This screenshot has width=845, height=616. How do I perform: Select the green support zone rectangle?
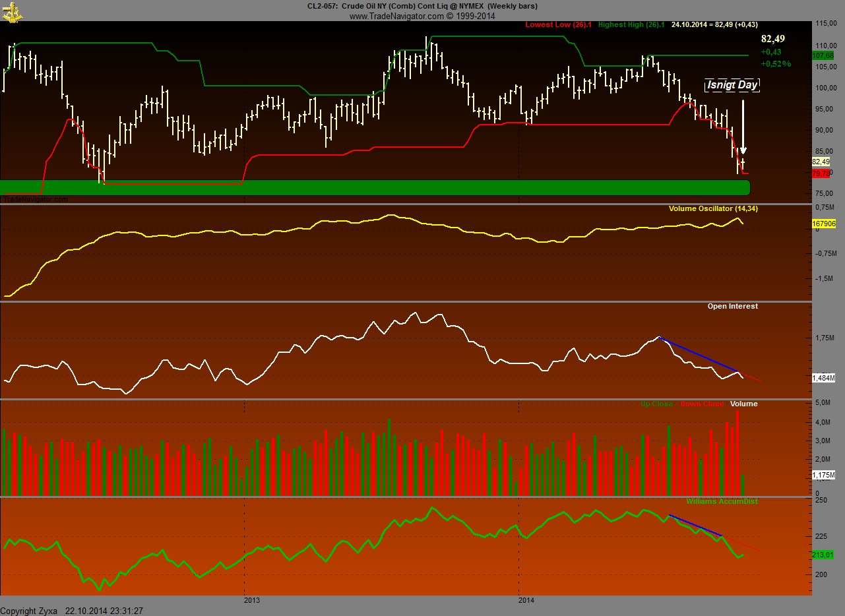pyautogui.click(x=375, y=187)
